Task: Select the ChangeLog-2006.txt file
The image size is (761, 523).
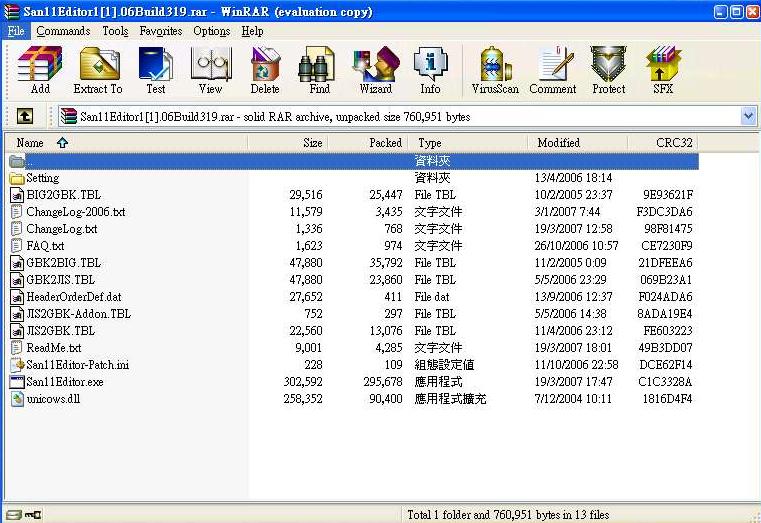Action: [x=76, y=212]
